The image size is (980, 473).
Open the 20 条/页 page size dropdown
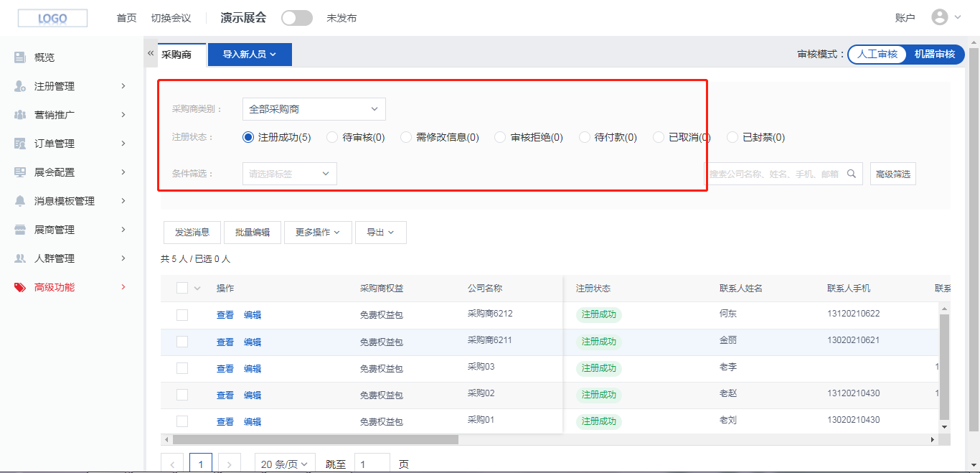point(286,464)
